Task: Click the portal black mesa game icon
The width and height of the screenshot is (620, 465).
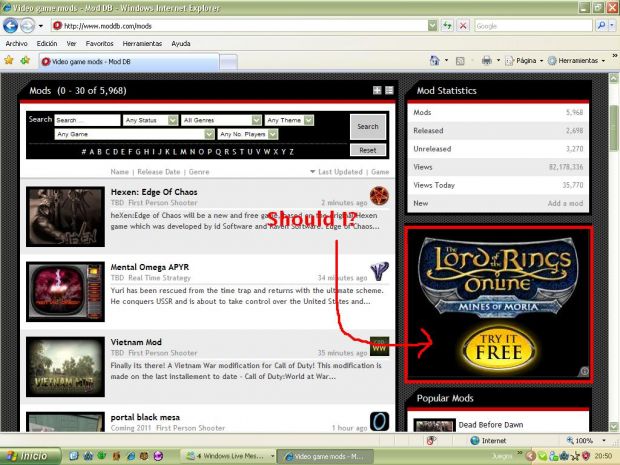Action: pyautogui.click(x=379, y=422)
